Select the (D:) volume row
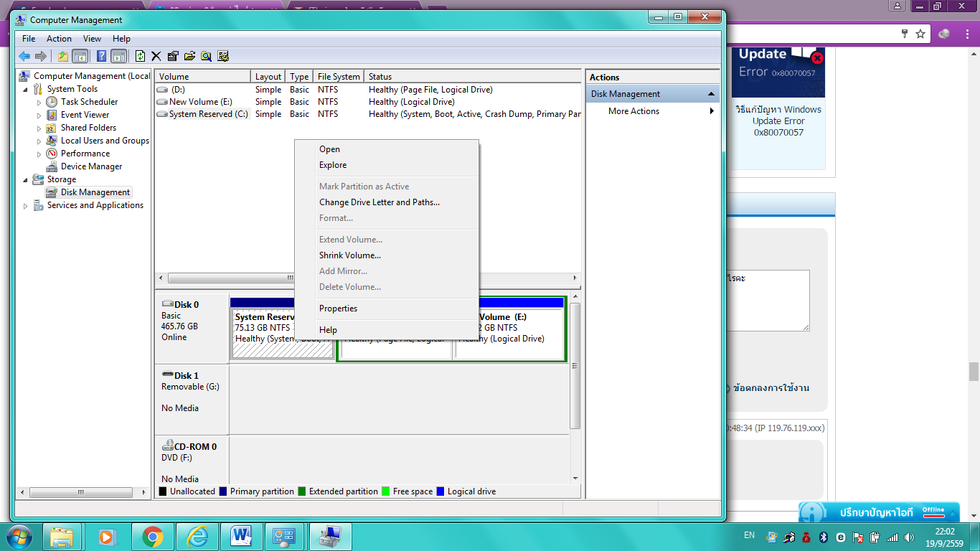The image size is (980, 551). coord(368,90)
